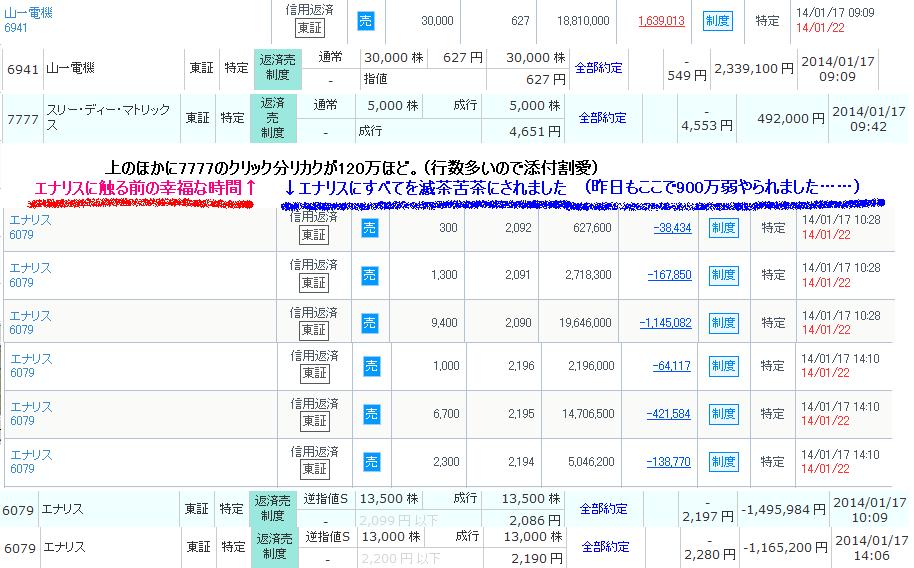Click 売 badge in the 1,000-share エナリス row
This screenshot has height=568, width=914.
coord(371,366)
